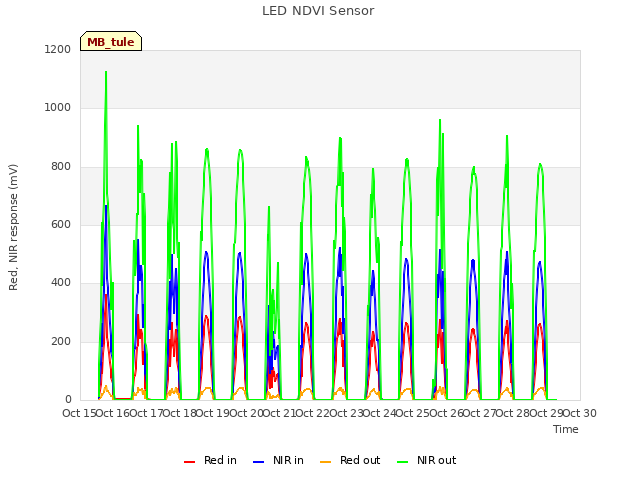Click the tallest green NIR out peak
The width and height of the screenshot is (640, 480).
[x=106, y=73]
